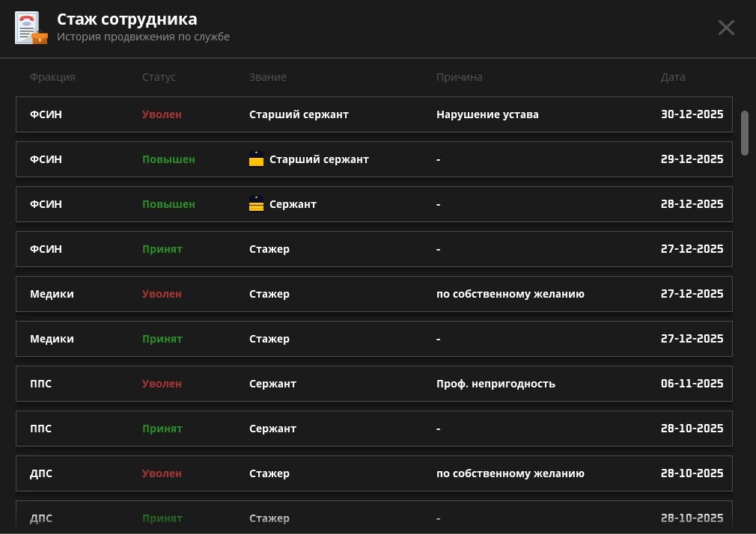Click the Звание column header
The width and height of the screenshot is (756, 534).
[x=267, y=77]
